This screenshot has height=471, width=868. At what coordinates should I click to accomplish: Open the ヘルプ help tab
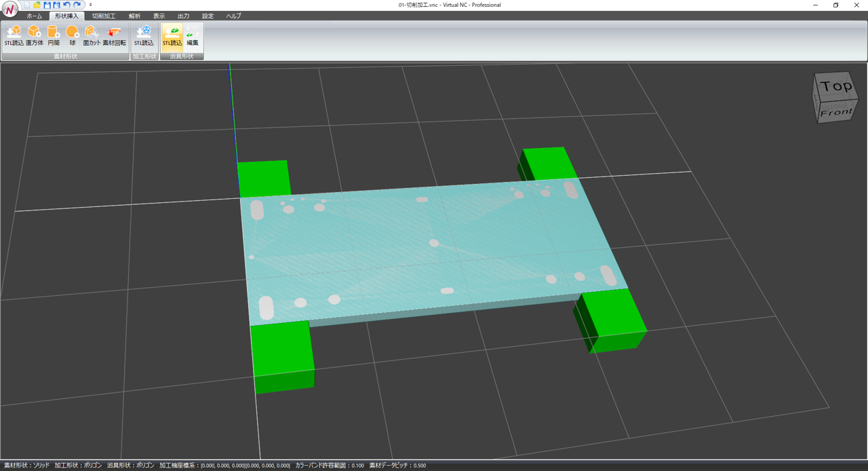(233, 16)
